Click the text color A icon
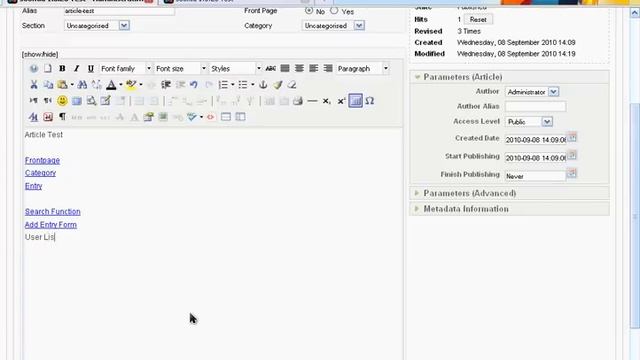This screenshot has width=640, height=360. [111, 85]
